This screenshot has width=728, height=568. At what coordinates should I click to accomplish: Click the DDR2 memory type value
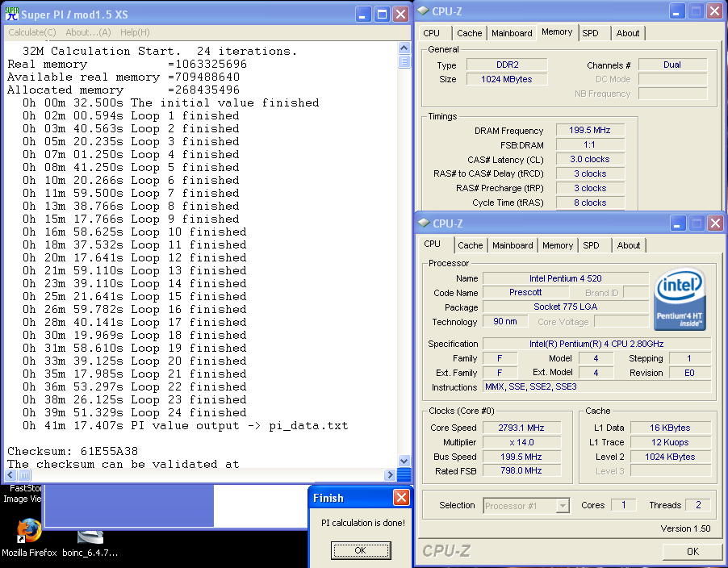[507, 65]
